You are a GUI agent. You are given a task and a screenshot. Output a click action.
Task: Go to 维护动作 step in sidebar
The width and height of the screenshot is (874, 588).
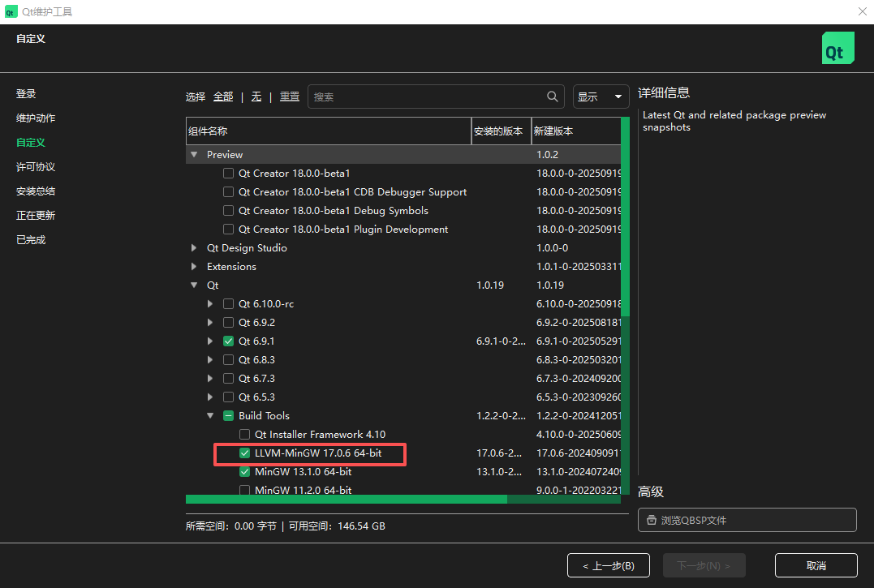pos(36,118)
